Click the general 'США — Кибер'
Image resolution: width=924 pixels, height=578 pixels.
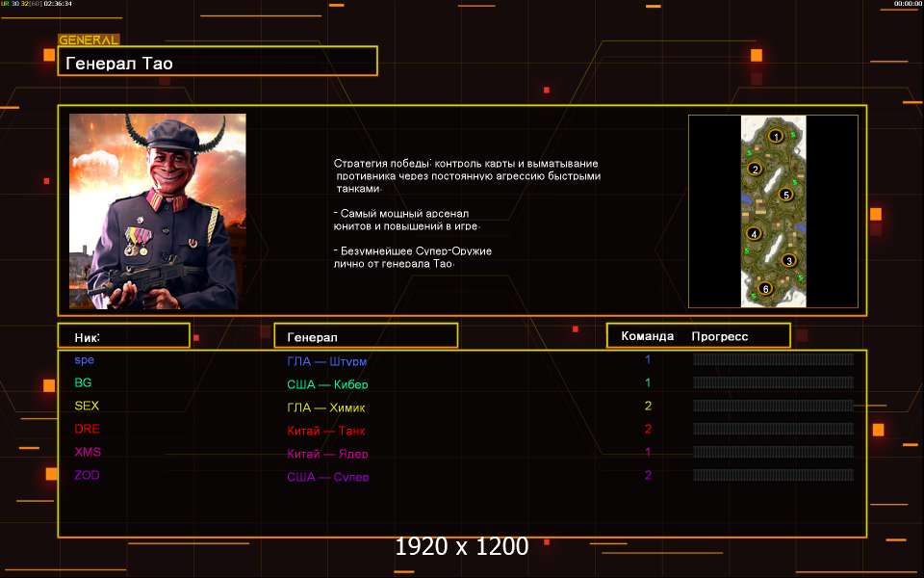[x=327, y=384]
